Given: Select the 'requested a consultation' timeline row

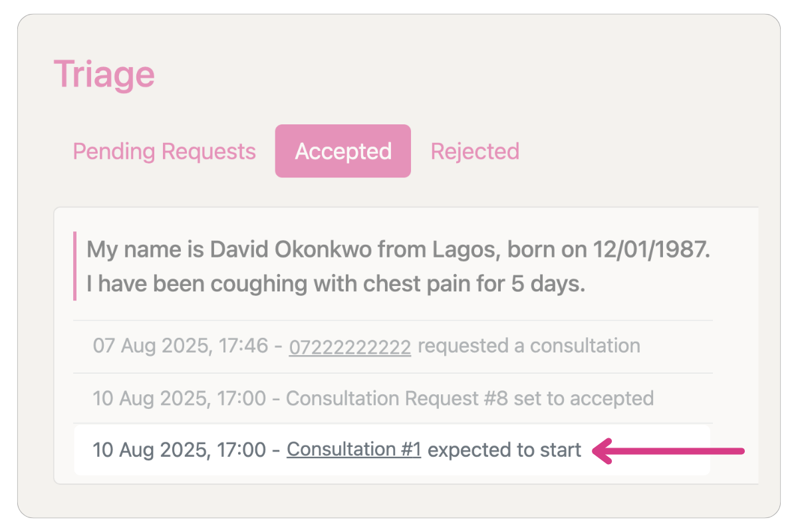Looking at the screenshot, I should coord(392,346).
